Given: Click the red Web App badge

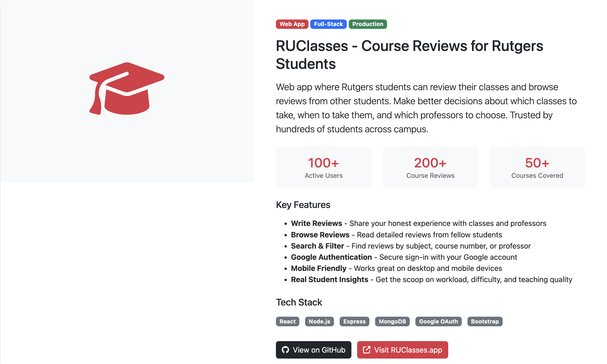Looking at the screenshot, I should click(x=292, y=24).
